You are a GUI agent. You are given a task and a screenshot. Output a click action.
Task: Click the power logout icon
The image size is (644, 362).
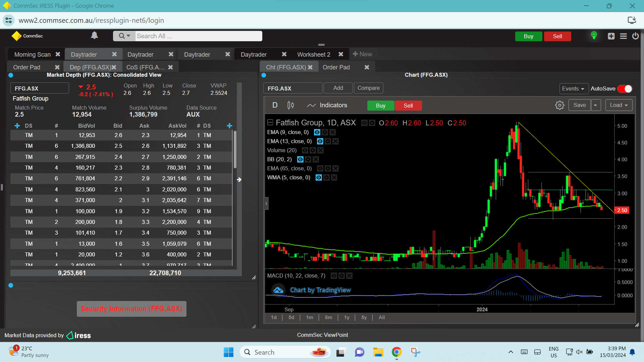point(635,36)
